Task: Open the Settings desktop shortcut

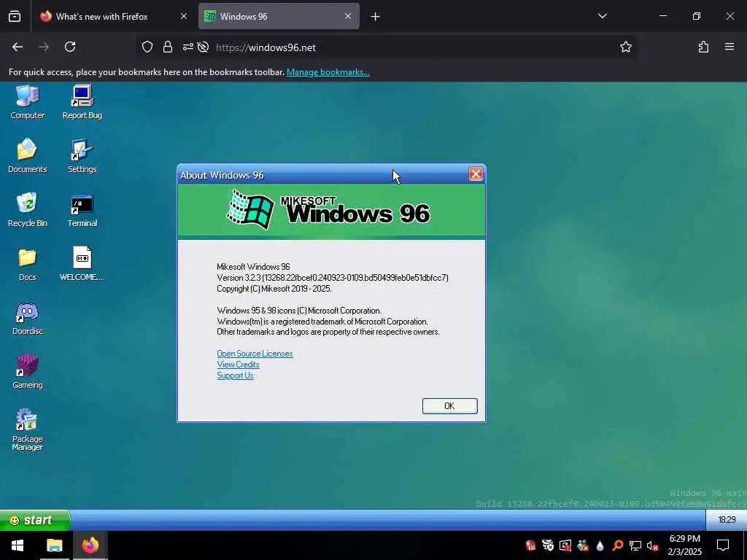Action: (x=82, y=156)
